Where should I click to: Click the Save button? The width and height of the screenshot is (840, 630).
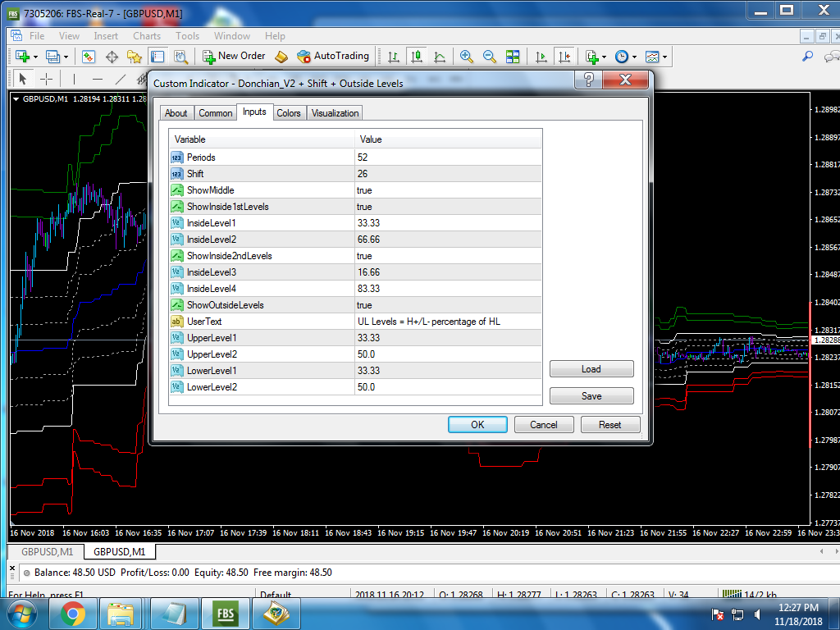591,396
